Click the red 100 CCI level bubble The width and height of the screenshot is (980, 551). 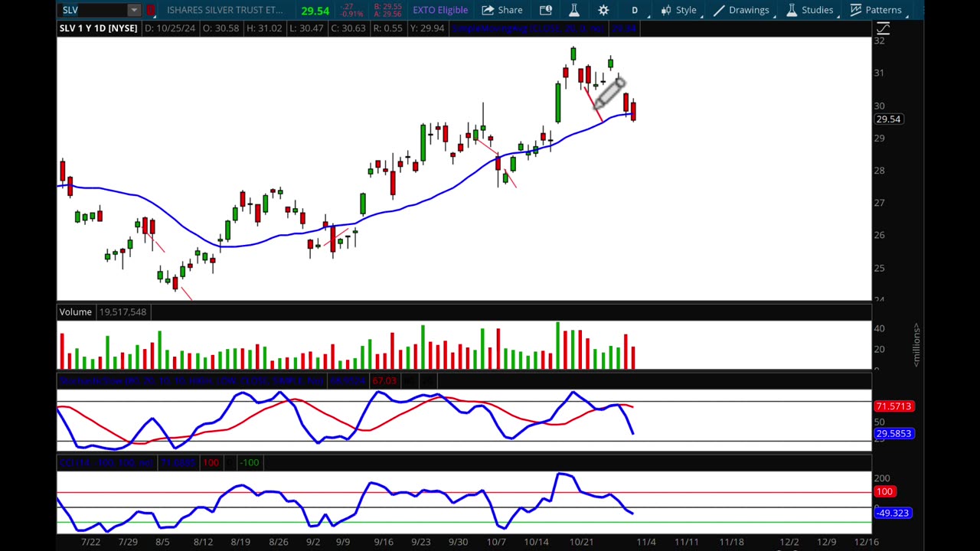click(884, 491)
